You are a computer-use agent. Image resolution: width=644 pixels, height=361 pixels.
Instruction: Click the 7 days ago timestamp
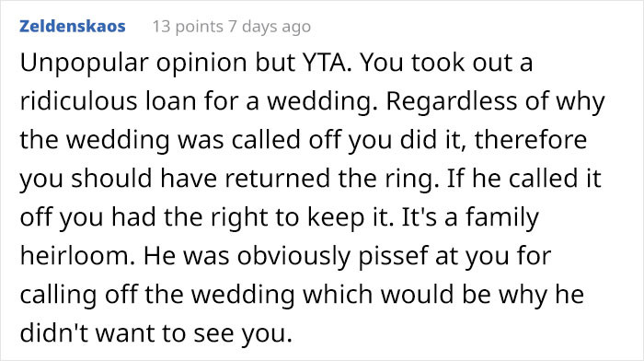click(x=270, y=27)
